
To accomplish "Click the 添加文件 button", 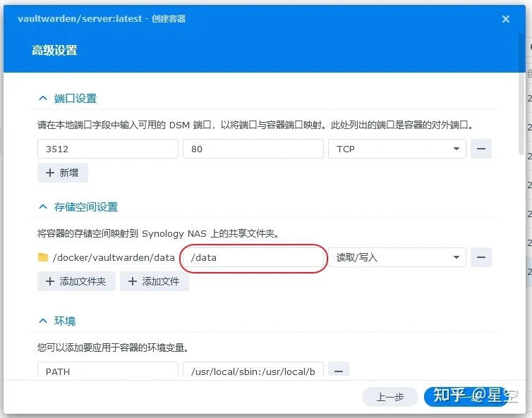I will click(154, 281).
